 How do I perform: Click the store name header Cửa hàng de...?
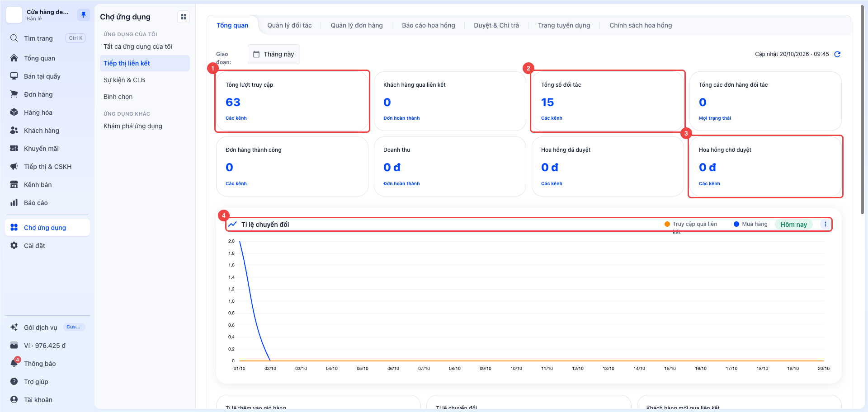click(x=47, y=12)
